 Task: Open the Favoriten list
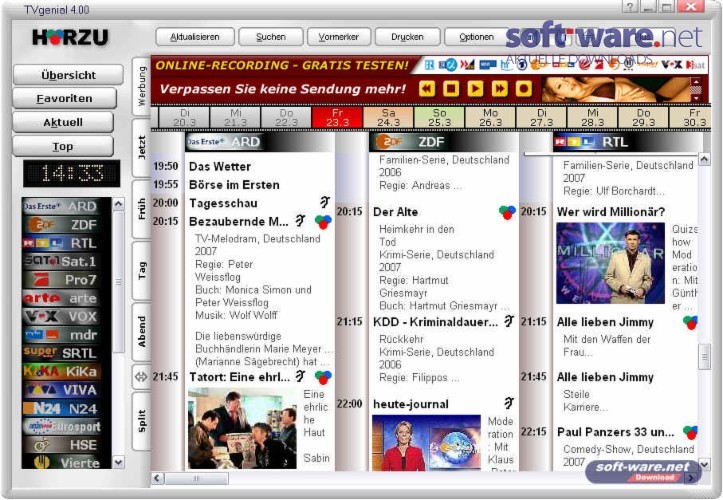pyautogui.click(x=65, y=98)
